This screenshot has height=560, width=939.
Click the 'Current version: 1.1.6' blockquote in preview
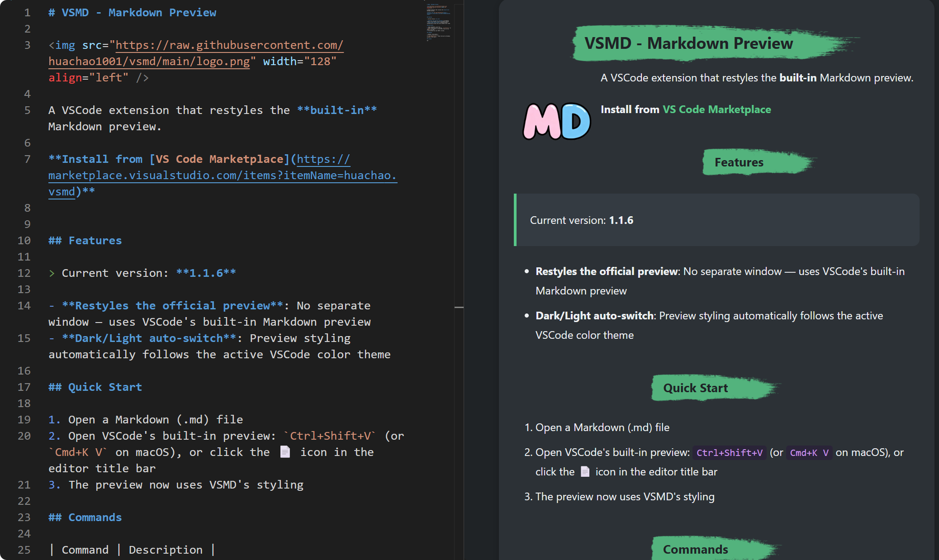(717, 220)
